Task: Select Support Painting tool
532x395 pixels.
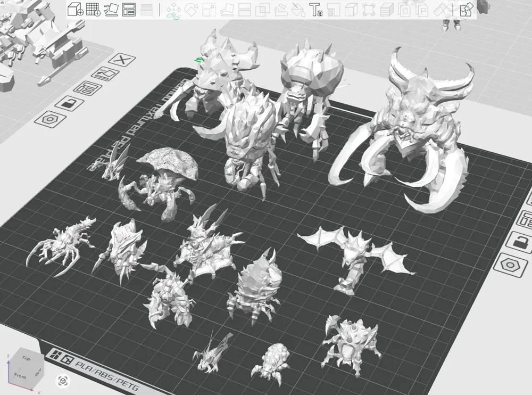Action: (280, 10)
